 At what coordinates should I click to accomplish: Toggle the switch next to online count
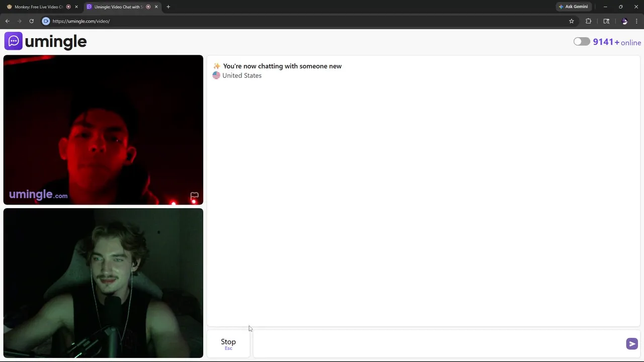click(x=582, y=42)
